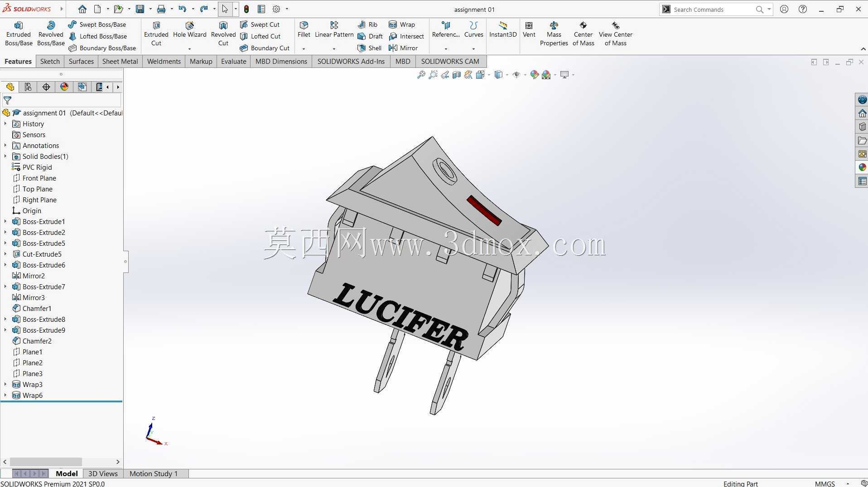This screenshot has width=868, height=487.
Task: Select the Intersect tool
Action: 406,36
